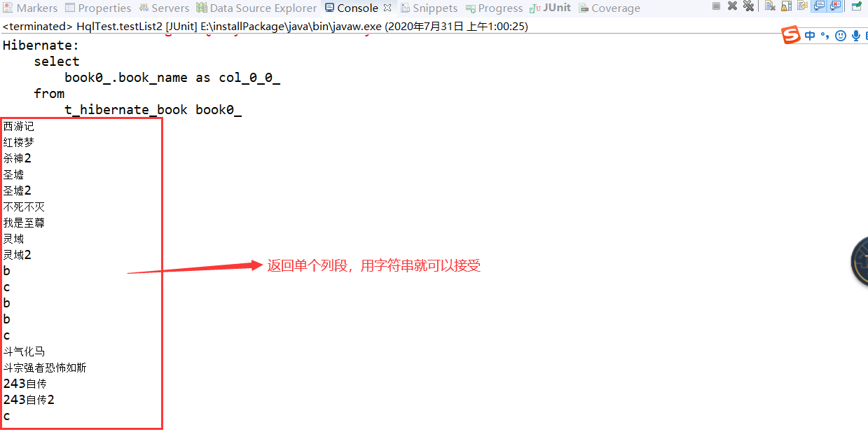Click the Sogou microphone voice input icon
Viewport: 868px width, 439px height.
point(855,35)
